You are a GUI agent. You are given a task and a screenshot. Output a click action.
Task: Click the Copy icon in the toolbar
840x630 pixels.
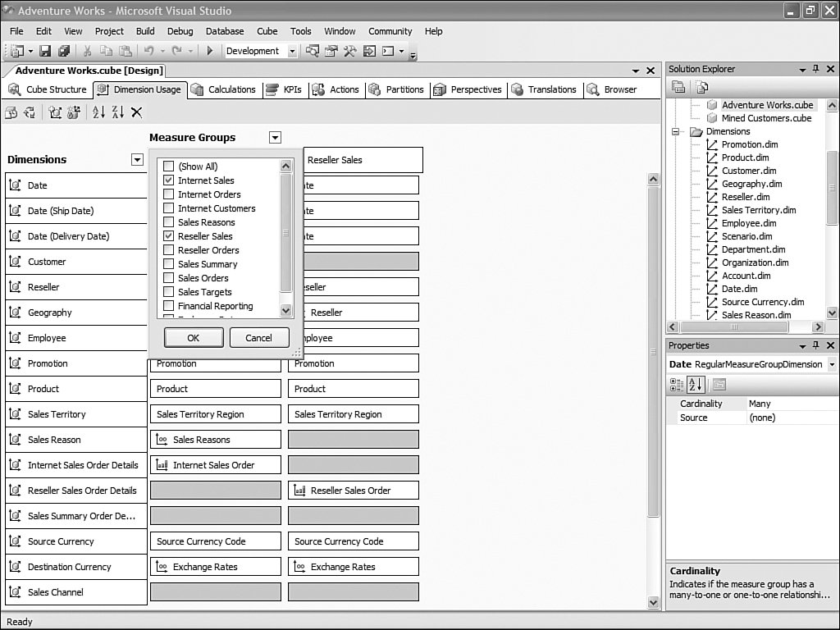pyautogui.click(x=106, y=51)
